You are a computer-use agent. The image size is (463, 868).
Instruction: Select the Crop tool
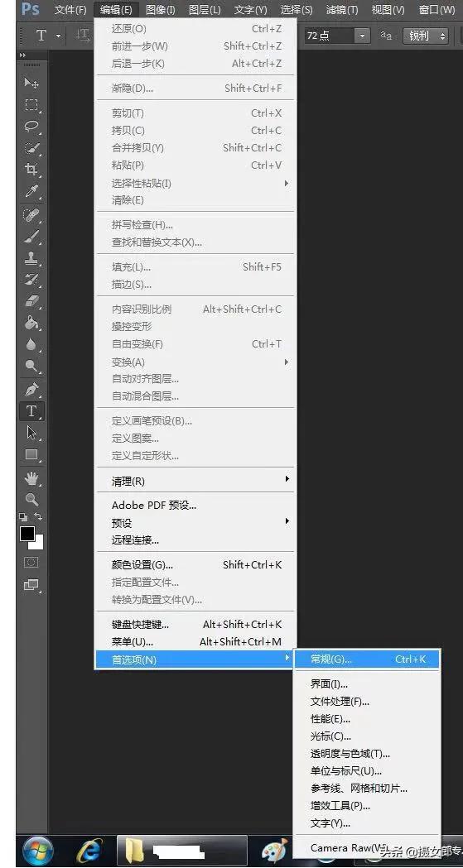(x=31, y=170)
